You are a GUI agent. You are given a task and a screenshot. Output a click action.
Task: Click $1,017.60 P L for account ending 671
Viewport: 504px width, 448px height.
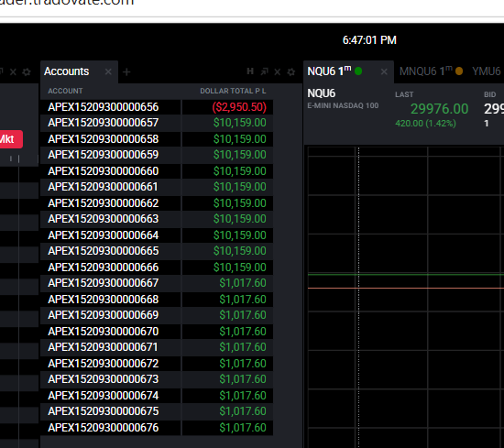coord(243,347)
